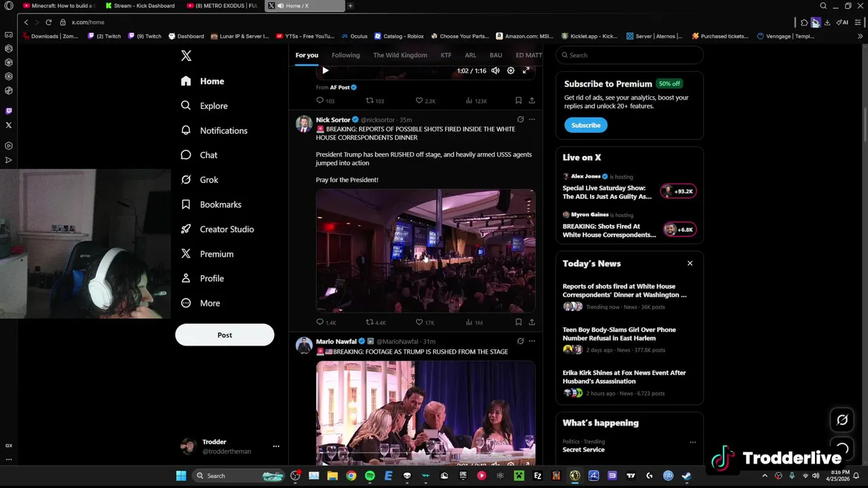The width and height of the screenshot is (868, 488).
Task: Open Nick Sortor's profile avatar
Action: [x=304, y=123]
